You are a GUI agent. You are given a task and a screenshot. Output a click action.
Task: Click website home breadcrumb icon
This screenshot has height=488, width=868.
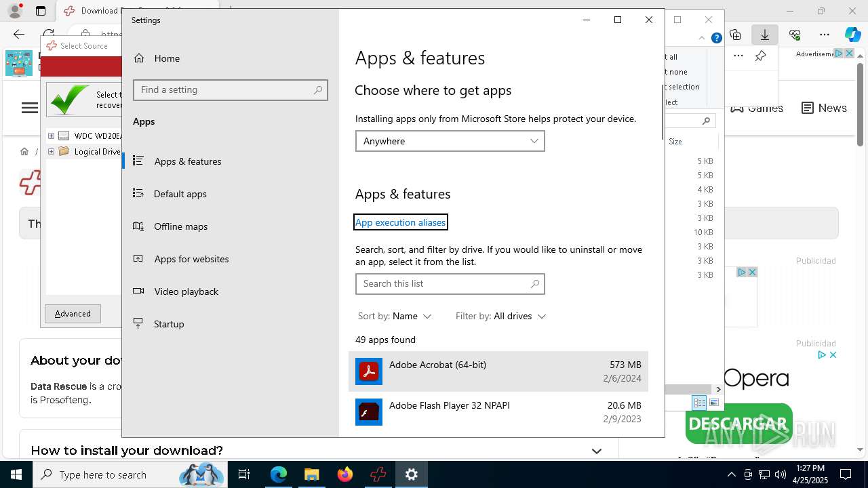pos(24,151)
